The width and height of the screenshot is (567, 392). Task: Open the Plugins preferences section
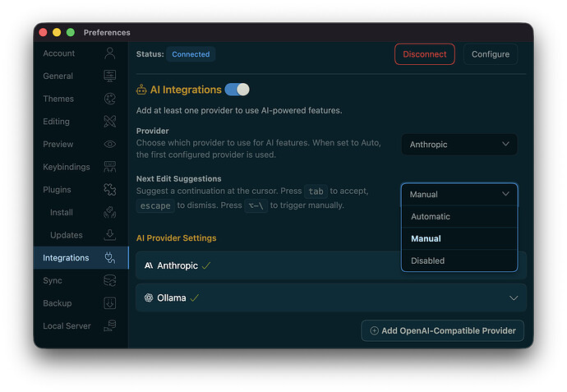(81, 190)
